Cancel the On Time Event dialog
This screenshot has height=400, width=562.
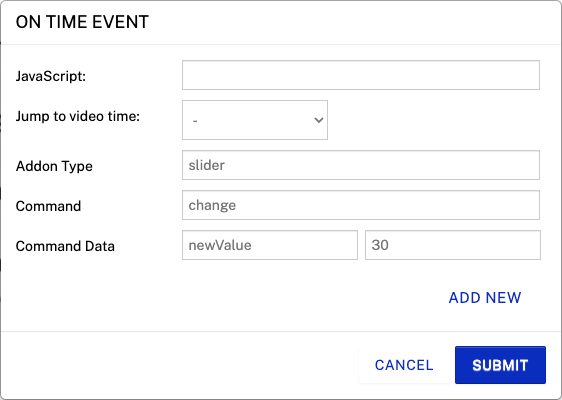pos(404,365)
